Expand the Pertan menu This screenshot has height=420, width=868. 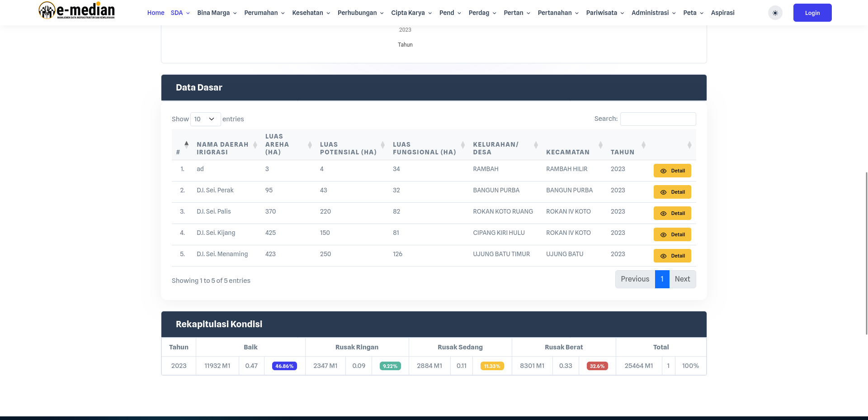point(517,13)
